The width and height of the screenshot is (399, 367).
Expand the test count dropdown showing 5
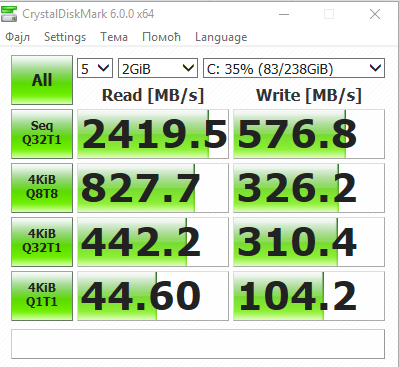click(95, 68)
